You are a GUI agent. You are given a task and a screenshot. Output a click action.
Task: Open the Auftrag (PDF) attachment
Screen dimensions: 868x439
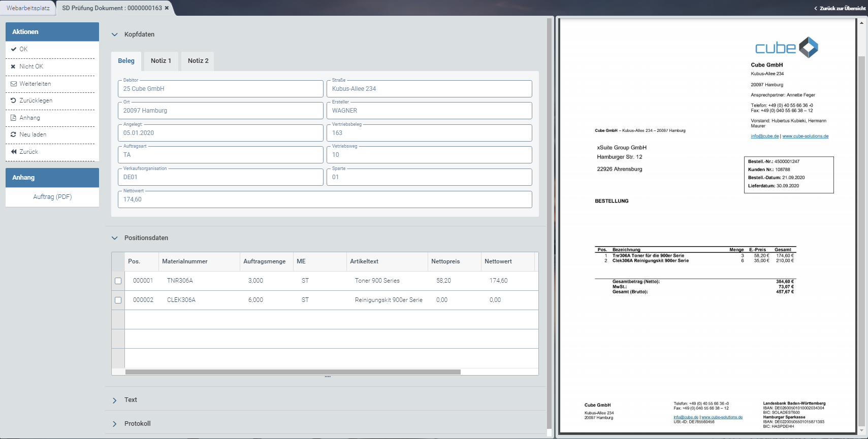[52, 197]
